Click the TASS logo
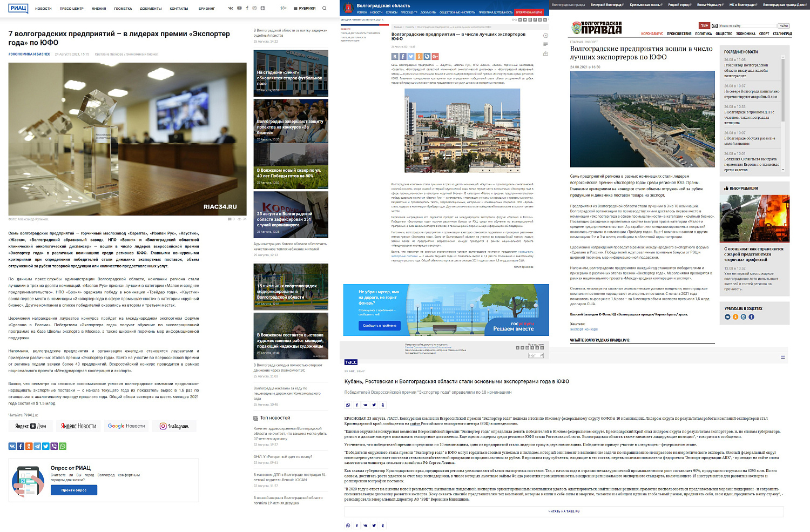The width and height of the screenshot is (810, 532). pyautogui.click(x=351, y=362)
